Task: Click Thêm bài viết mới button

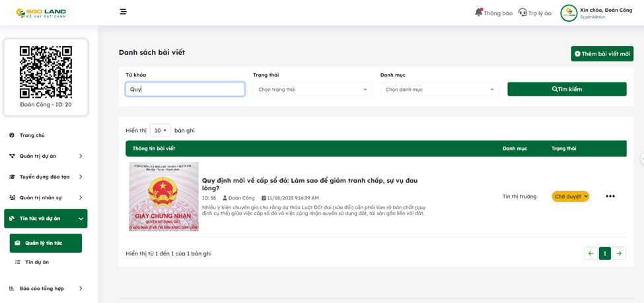Action: [x=602, y=53]
